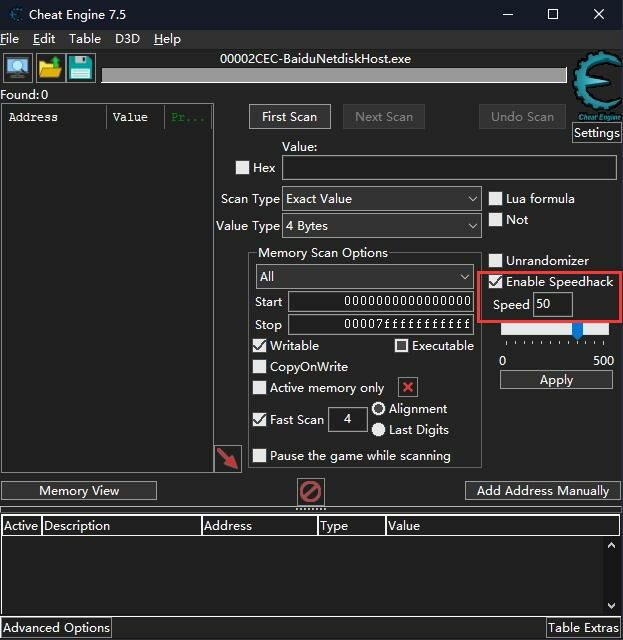Click the red X beside Active memory only
Image resolution: width=623 pixels, height=640 pixels.
(x=407, y=388)
